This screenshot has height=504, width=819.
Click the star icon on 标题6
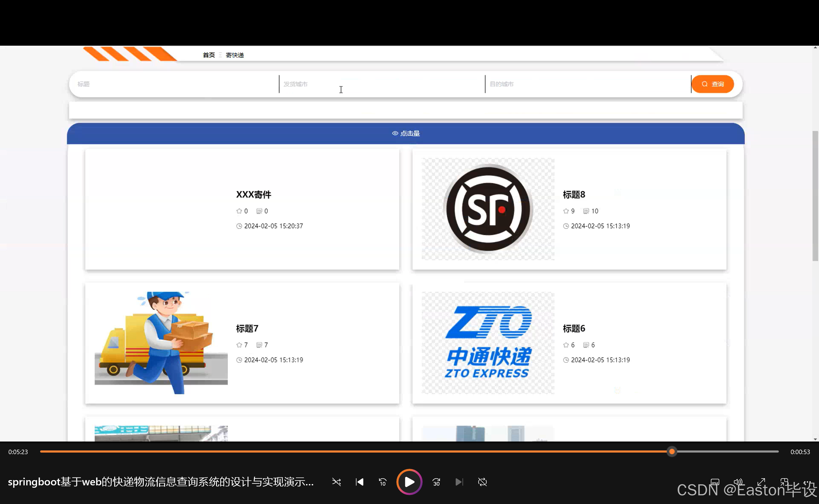tap(566, 345)
